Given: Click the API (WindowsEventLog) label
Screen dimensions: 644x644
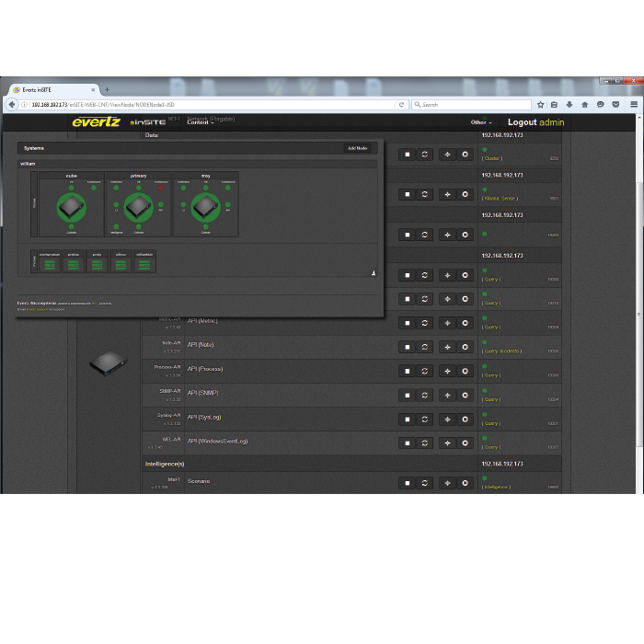Looking at the screenshot, I should click(x=218, y=441).
